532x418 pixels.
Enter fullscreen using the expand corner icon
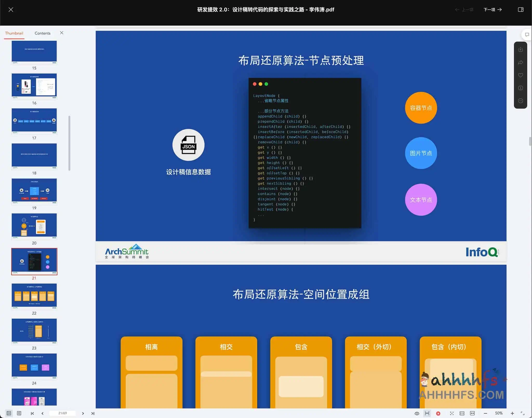tap(522, 413)
